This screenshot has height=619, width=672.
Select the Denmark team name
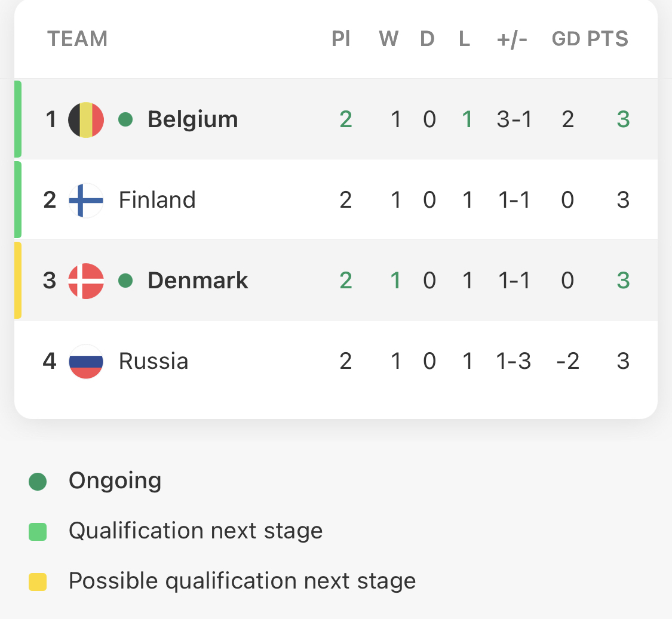pos(198,281)
